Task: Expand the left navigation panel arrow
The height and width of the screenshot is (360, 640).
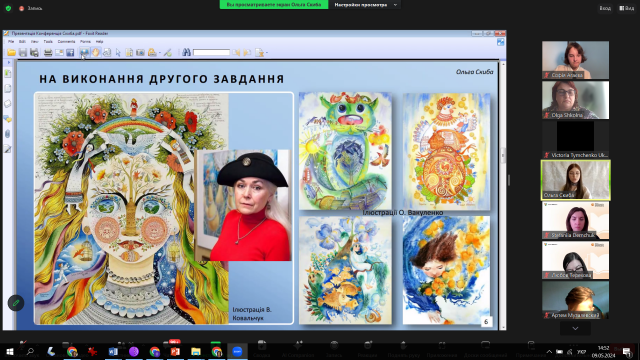Action: click(x=9, y=62)
